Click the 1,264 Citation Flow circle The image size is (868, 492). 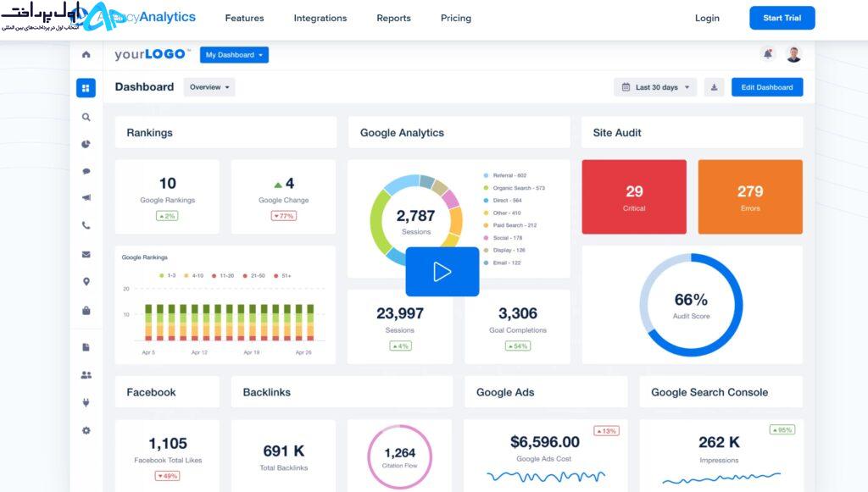point(400,456)
